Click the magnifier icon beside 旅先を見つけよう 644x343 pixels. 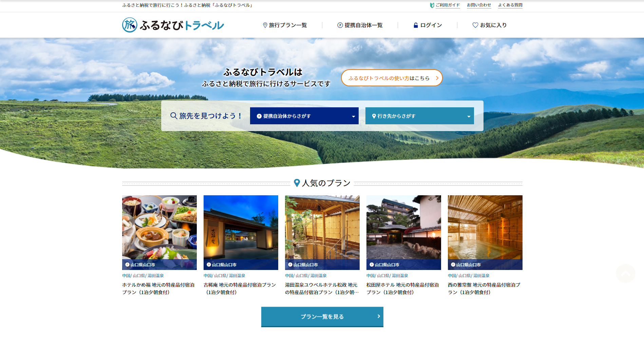coord(174,116)
